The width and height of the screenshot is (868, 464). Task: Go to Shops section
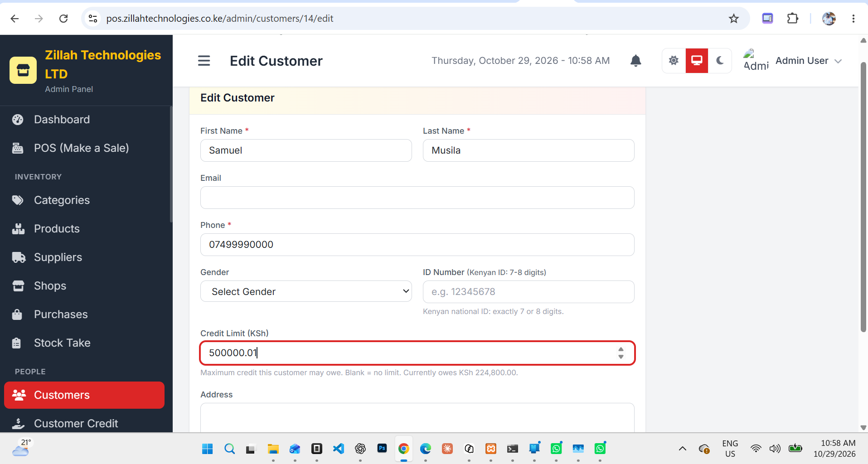tap(84, 286)
